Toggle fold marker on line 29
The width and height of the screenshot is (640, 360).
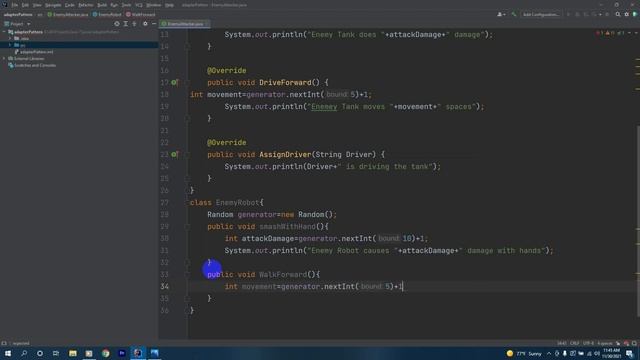point(187,227)
